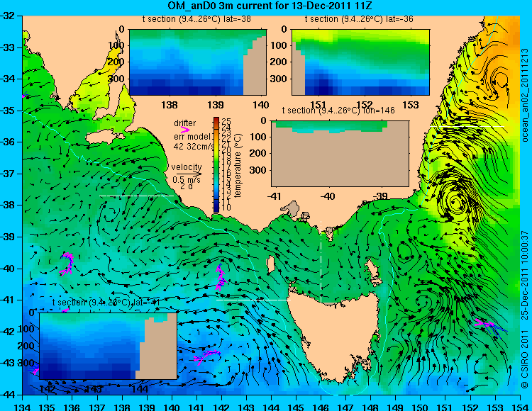Click the '10' value at the colorbar bottom
532x411 pixels.
(226, 208)
